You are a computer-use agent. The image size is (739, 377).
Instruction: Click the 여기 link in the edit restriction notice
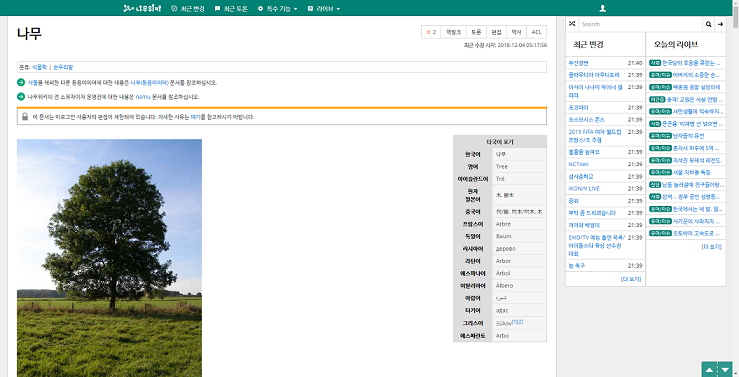(195, 117)
